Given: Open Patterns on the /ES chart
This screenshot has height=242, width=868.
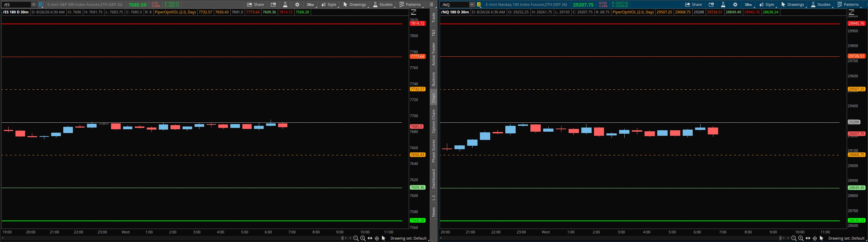Looking at the screenshot, I should pos(410,4).
